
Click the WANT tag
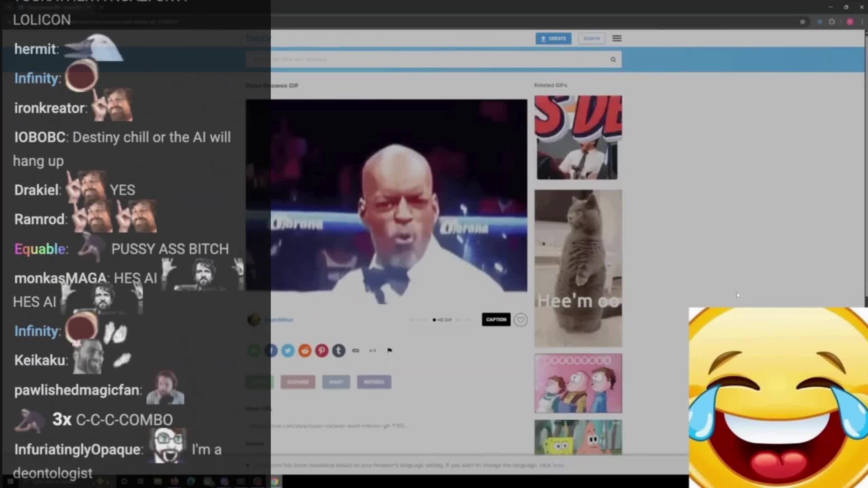[x=336, y=382]
